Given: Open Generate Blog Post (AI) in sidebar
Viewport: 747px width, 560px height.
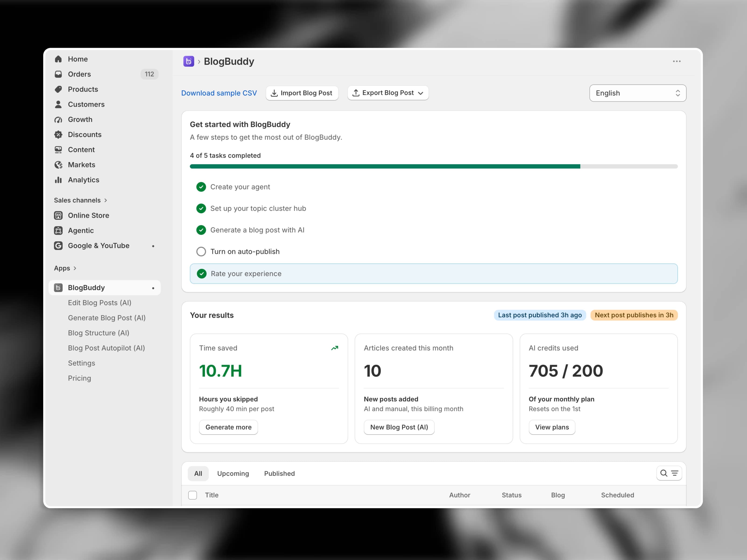Looking at the screenshot, I should click(107, 318).
